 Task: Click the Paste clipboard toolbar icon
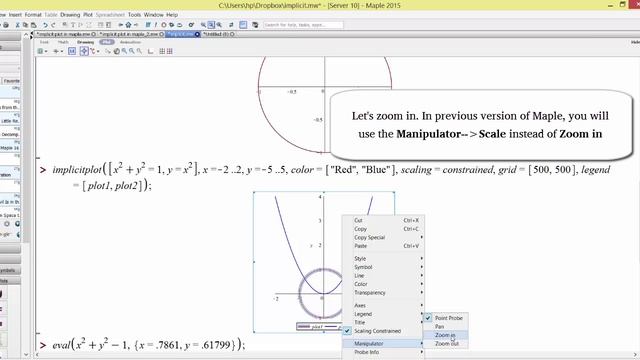point(33,25)
